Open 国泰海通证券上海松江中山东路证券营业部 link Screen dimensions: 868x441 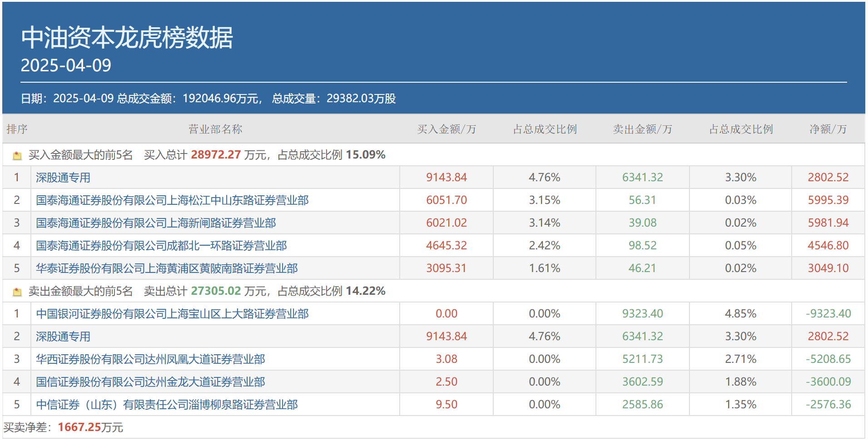(x=172, y=200)
